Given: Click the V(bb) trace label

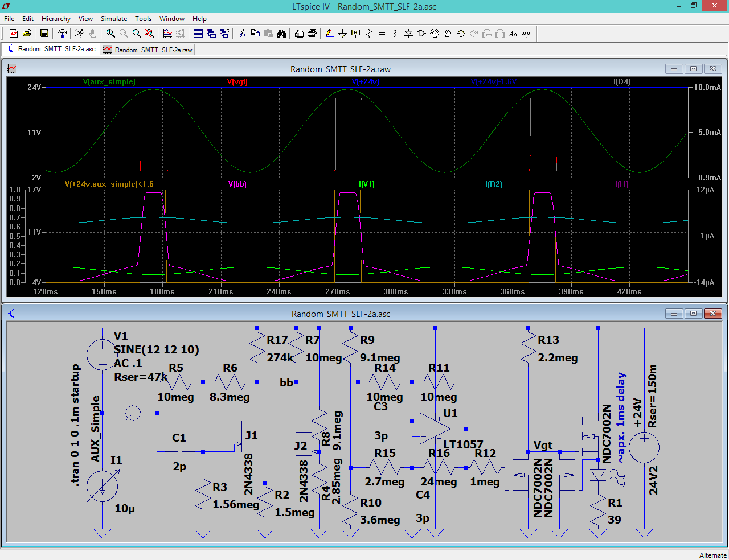Looking at the screenshot, I should coord(237,184).
